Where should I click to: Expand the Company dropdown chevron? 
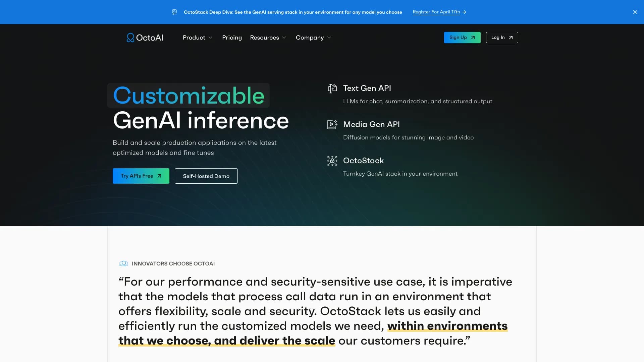[329, 38]
